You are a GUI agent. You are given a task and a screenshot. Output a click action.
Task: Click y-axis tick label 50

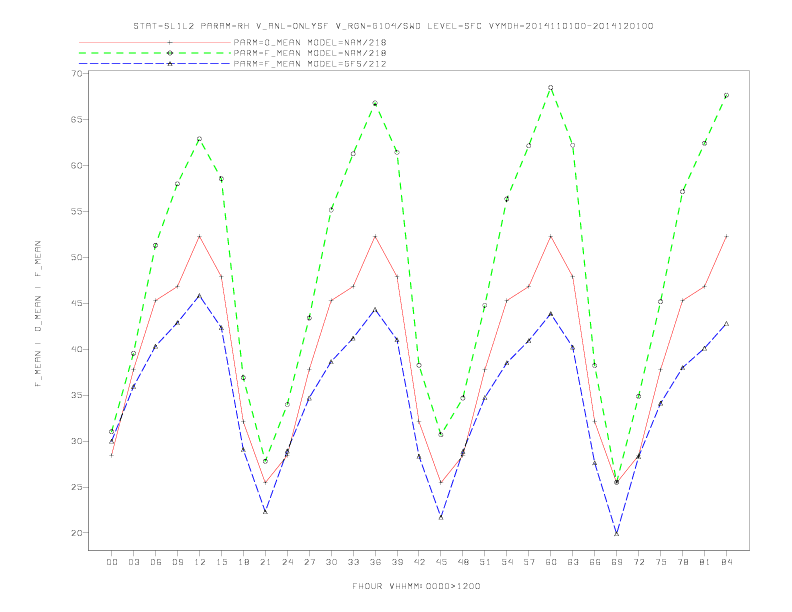(76, 258)
